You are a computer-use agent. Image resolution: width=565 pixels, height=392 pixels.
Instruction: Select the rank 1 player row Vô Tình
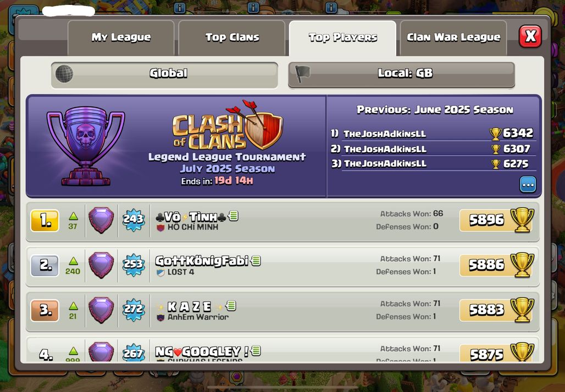coord(282,221)
